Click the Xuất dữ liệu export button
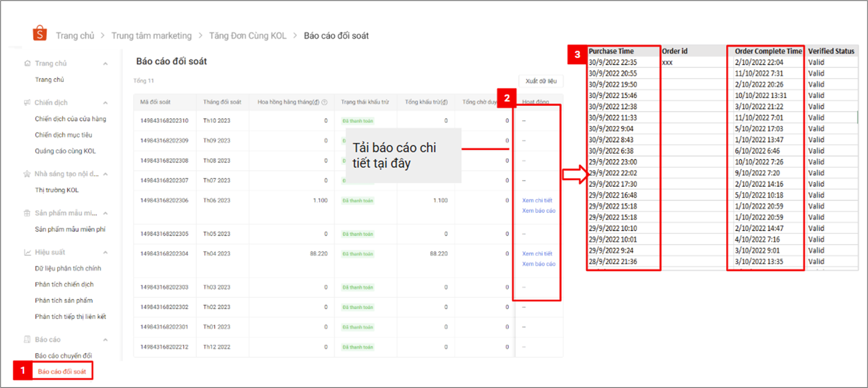 coord(541,81)
